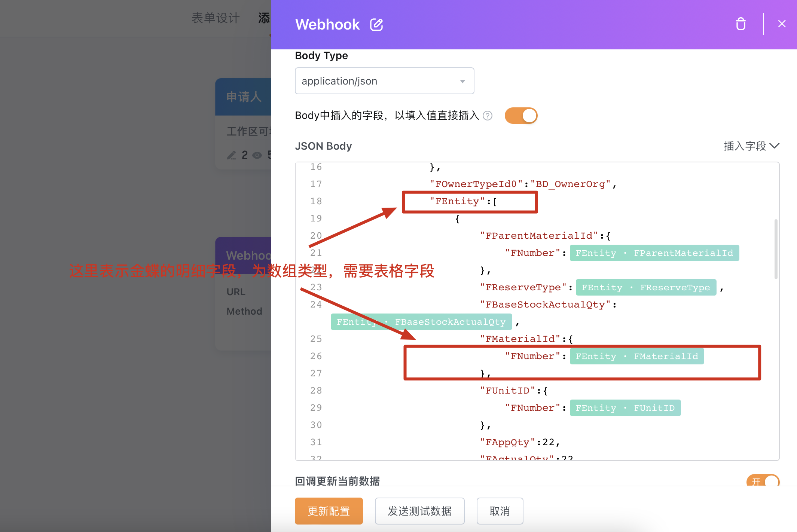797x532 pixels.
Task: Edit the Webhook title with pencil icon
Action: (376, 25)
